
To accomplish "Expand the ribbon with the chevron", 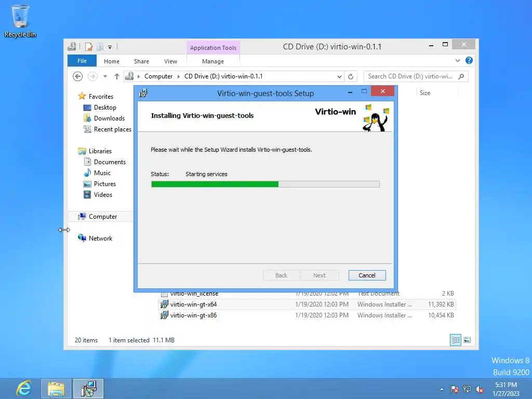I will [458, 61].
